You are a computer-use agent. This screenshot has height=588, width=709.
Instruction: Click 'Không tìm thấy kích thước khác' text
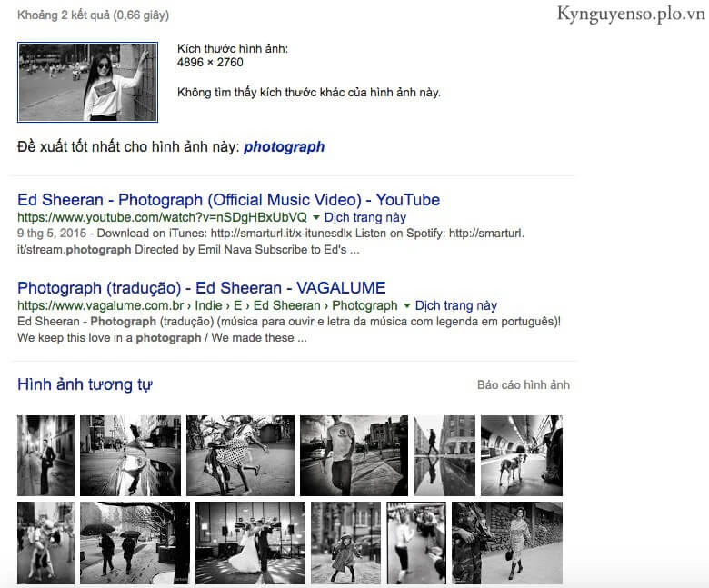[309, 93]
